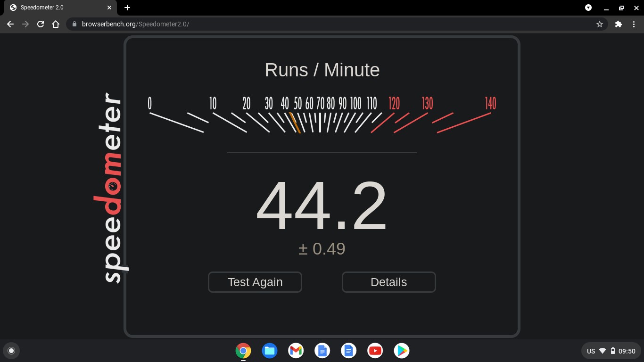Click the Test Again button

[x=255, y=282]
